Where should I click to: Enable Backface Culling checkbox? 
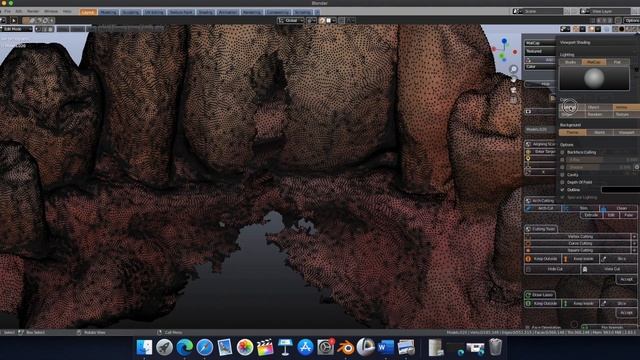(562, 152)
